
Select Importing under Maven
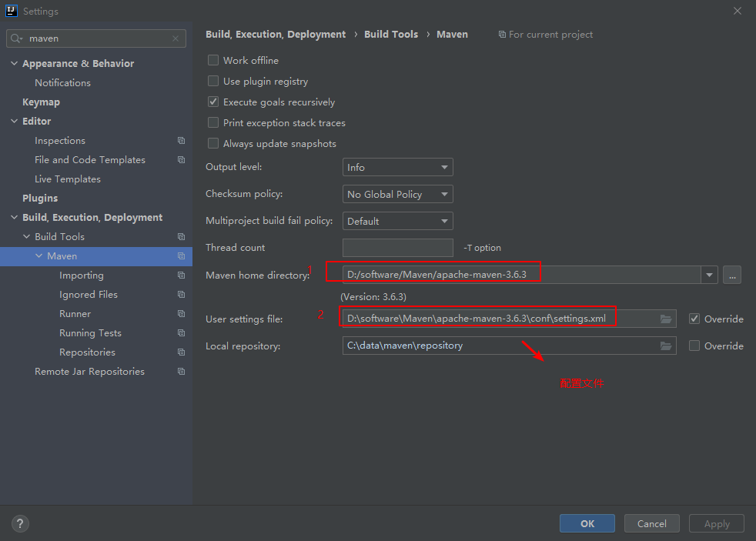pos(81,276)
